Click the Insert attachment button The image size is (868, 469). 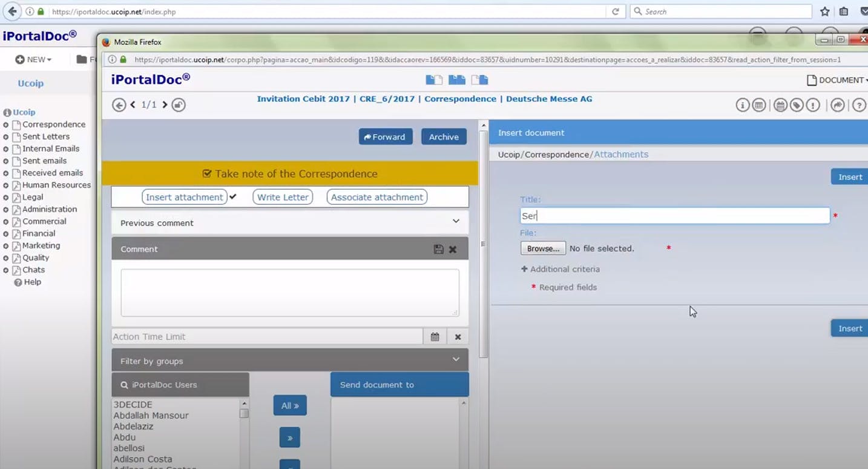click(x=184, y=197)
